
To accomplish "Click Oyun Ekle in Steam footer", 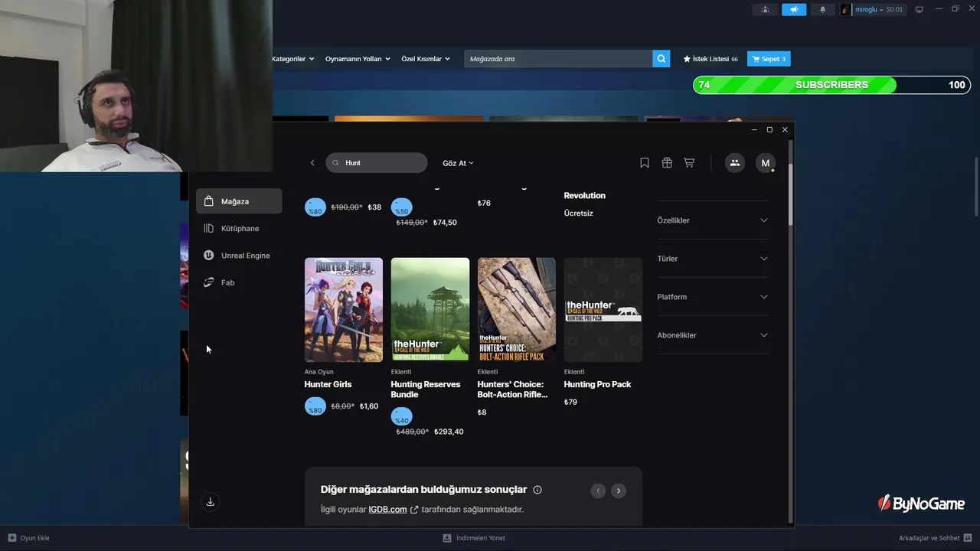I will click(29, 538).
